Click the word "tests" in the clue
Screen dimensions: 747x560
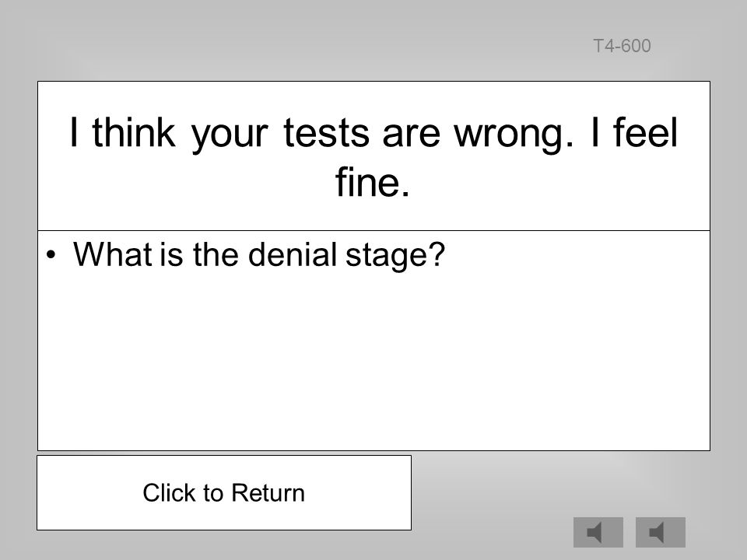326,132
